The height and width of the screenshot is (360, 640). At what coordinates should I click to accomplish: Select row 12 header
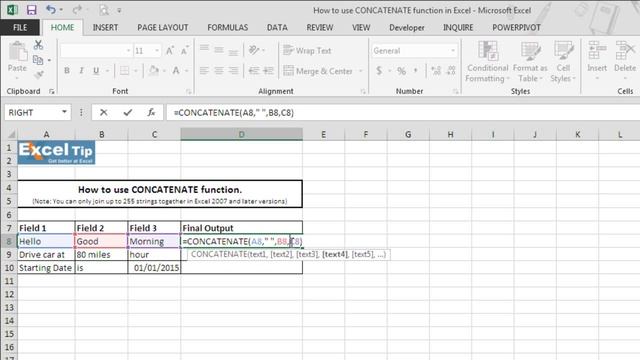[x=9, y=294]
